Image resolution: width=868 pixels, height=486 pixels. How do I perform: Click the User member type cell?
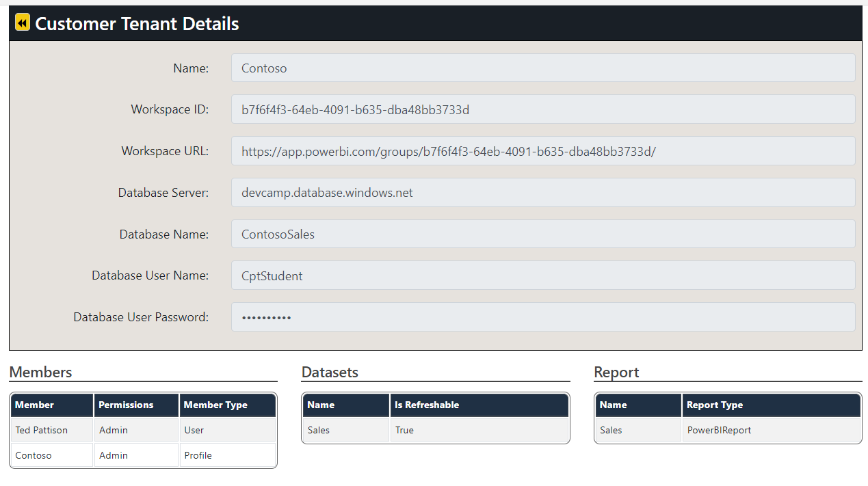(228, 430)
